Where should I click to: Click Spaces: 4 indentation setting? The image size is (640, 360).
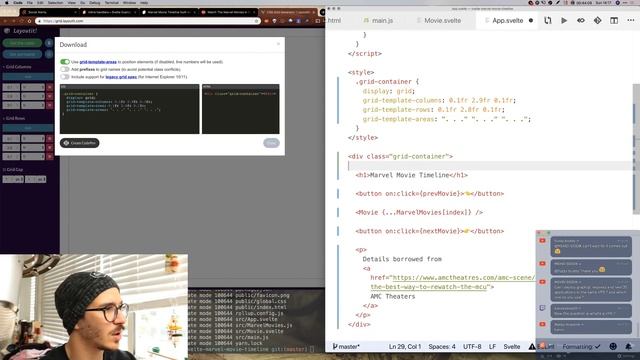442,347
